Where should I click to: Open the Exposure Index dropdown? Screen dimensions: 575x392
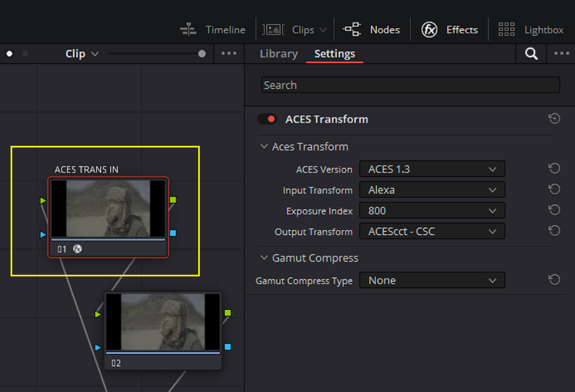tap(432, 211)
